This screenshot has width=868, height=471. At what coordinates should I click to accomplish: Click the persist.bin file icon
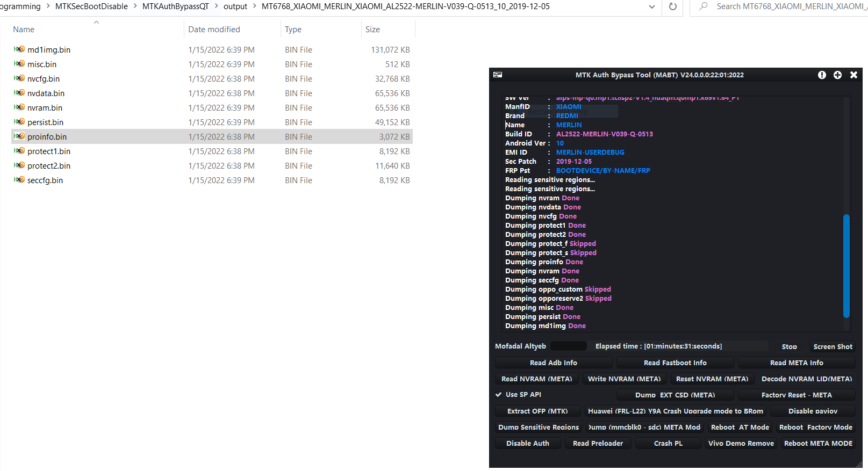point(19,122)
